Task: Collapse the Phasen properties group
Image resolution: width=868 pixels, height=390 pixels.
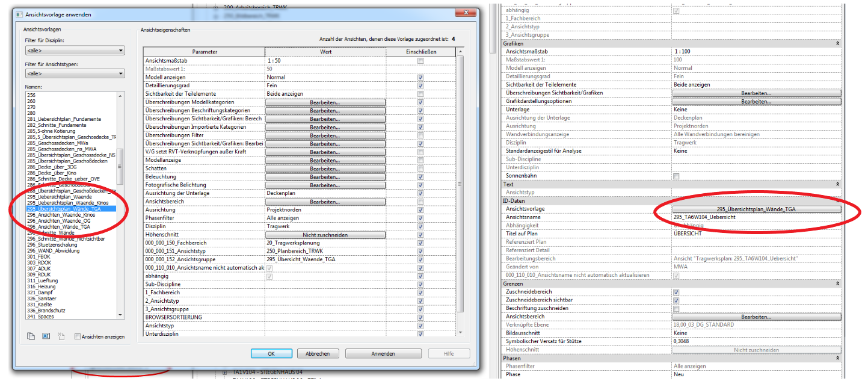Action: [x=837, y=358]
